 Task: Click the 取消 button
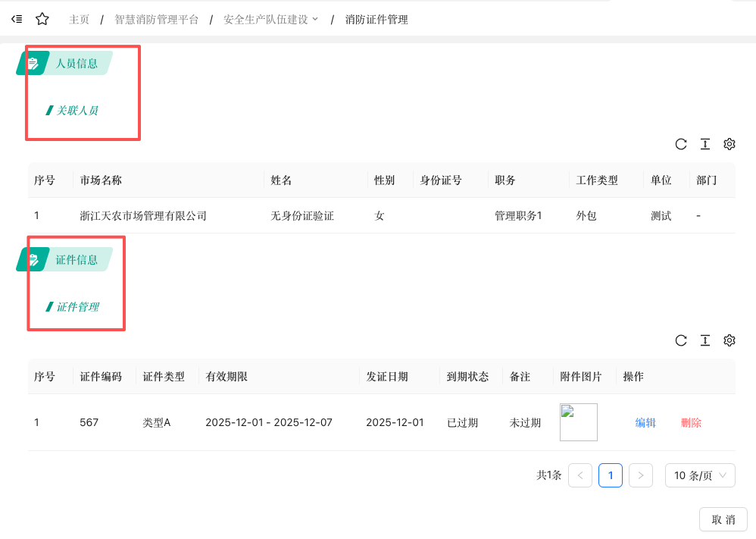pyautogui.click(x=723, y=519)
